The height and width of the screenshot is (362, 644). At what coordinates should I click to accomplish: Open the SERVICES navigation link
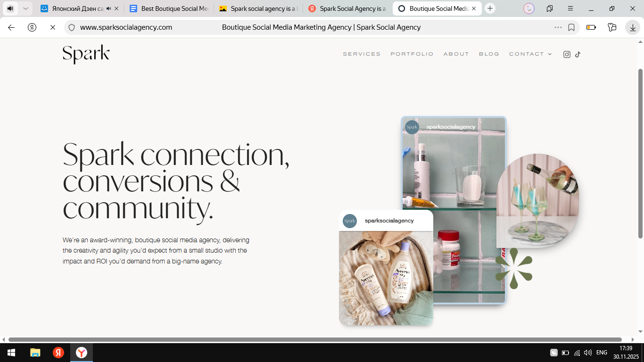tap(362, 54)
